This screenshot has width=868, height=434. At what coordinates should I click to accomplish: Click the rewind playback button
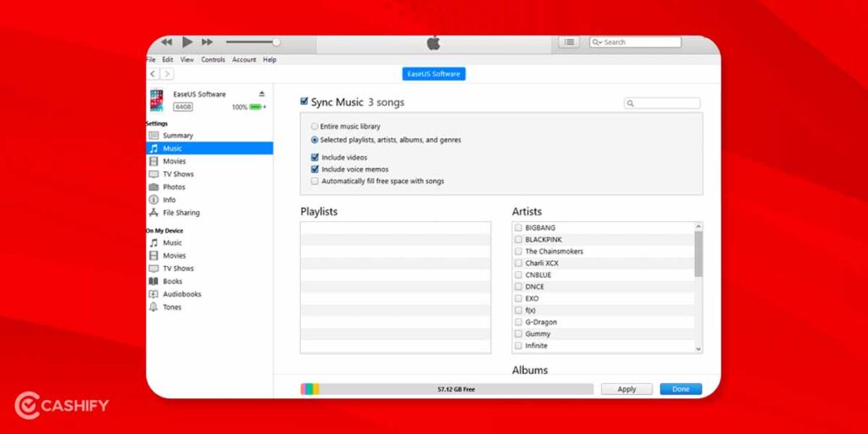point(167,42)
